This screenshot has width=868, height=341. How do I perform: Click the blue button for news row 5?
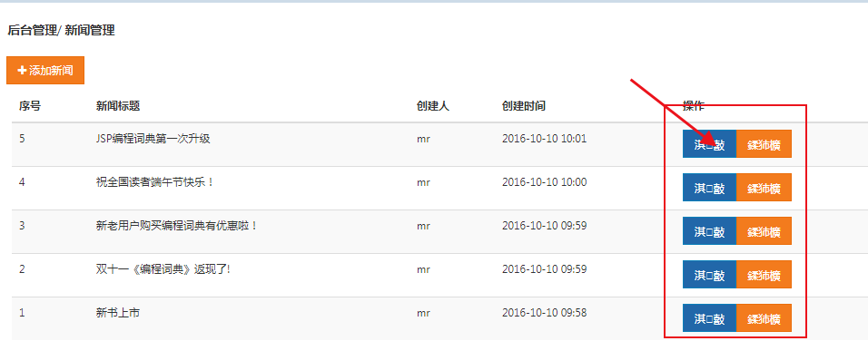pos(709,143)
